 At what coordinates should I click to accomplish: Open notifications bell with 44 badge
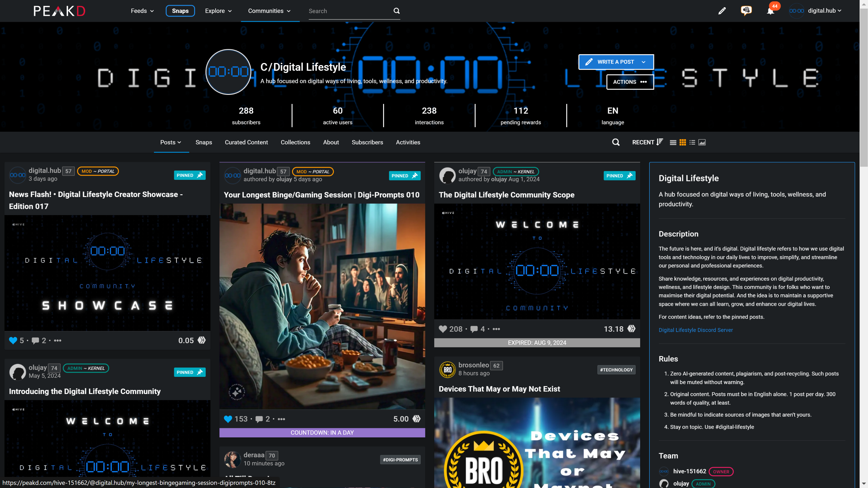coord(770,11)
